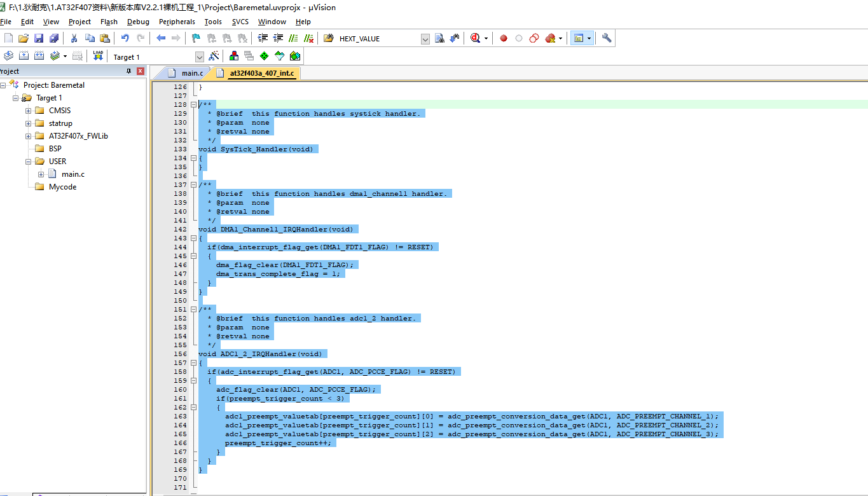Select the Mycode folder
This screenshot has width=868, height=496.
pos(62,187)
